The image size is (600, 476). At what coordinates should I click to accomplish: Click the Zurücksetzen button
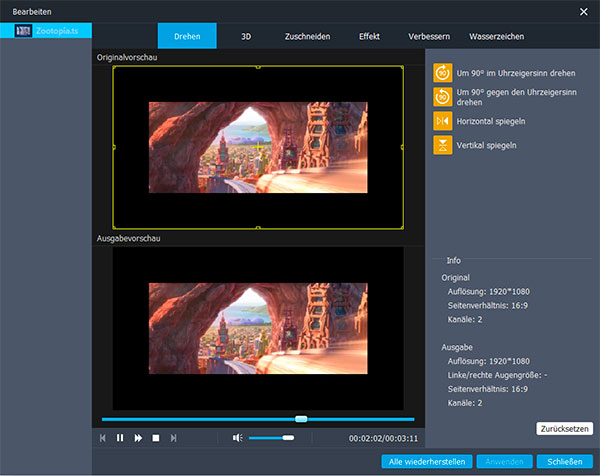(x=564, y=429)
